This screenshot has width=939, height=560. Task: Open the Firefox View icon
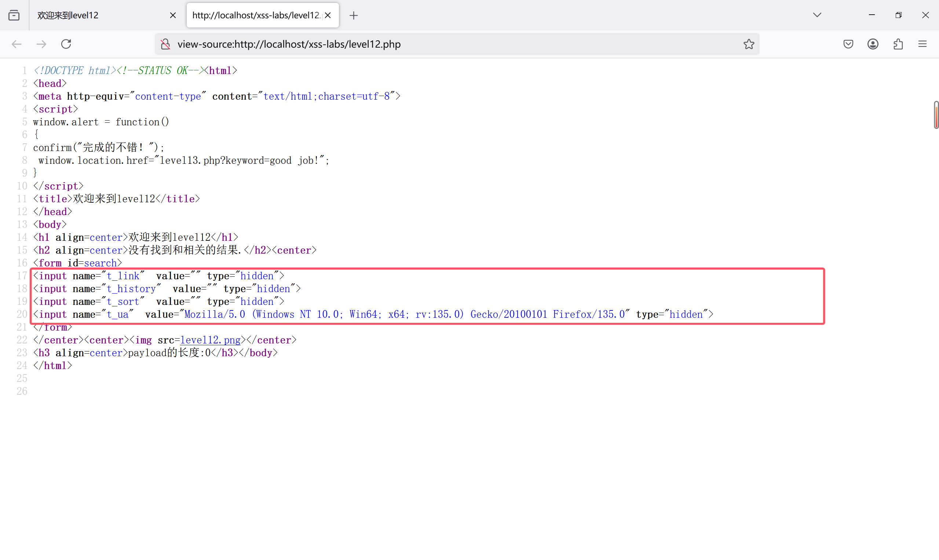point(14,15)
